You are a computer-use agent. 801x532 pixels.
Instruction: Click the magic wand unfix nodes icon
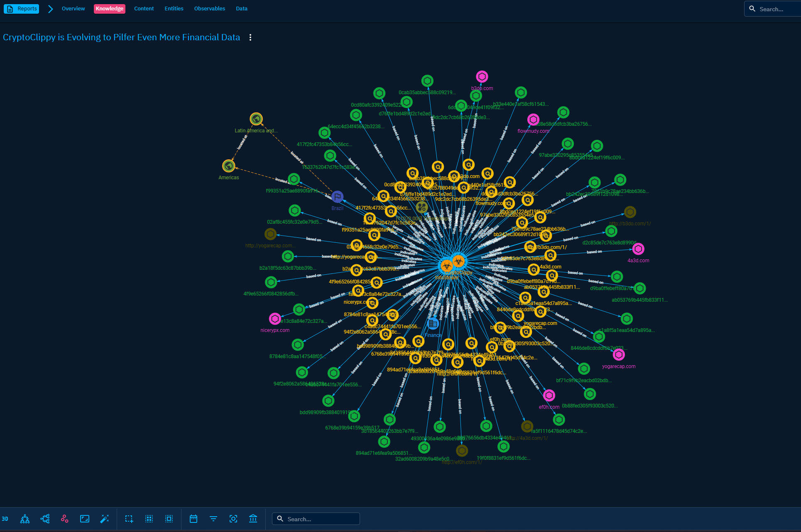click(105, 519)
